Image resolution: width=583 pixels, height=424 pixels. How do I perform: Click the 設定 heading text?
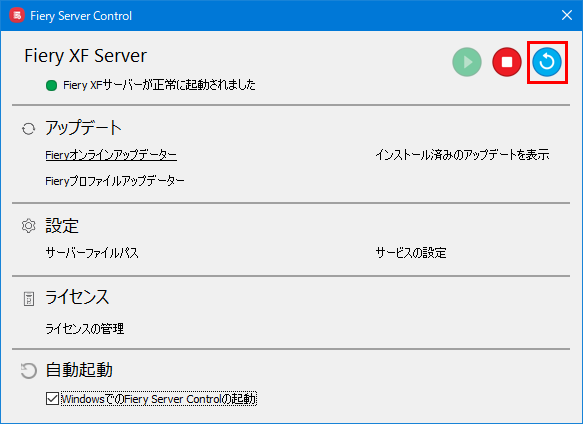coord(62,226)
